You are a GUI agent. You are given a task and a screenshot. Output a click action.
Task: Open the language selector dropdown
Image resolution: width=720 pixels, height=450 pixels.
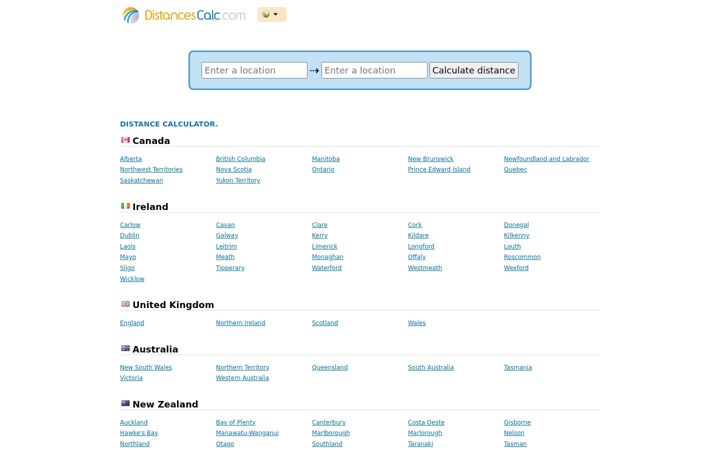[x=271, y=14]
